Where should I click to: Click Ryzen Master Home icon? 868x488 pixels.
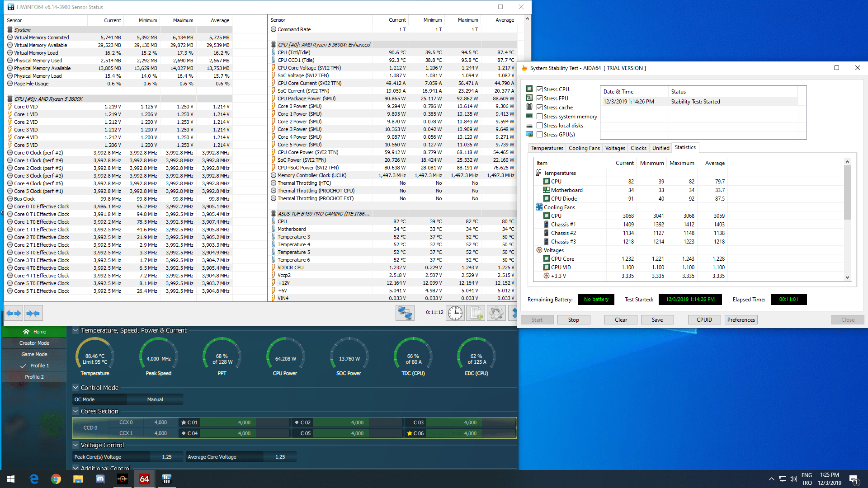tap(26, 332)
